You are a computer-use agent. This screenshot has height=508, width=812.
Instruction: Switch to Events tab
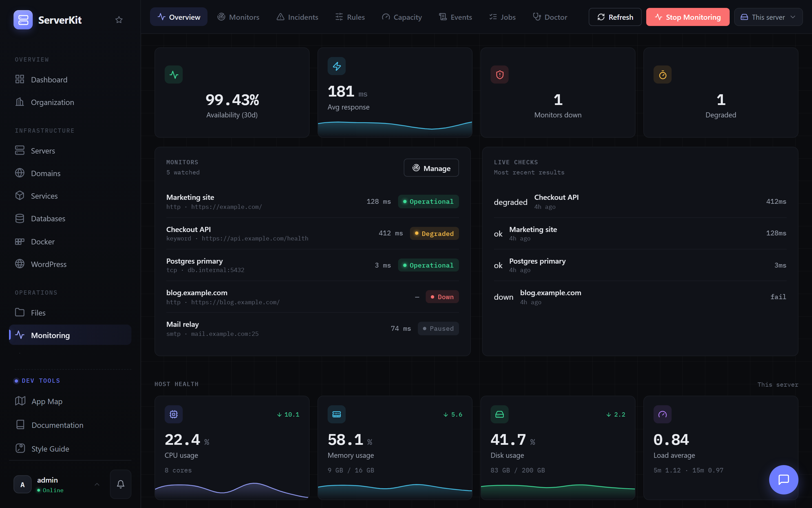pos(455,17)
